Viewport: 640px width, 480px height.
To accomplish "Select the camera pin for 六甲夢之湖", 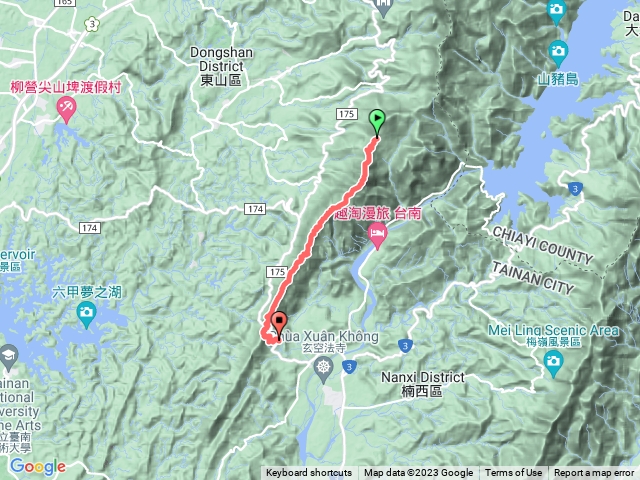I will (86, 315).
